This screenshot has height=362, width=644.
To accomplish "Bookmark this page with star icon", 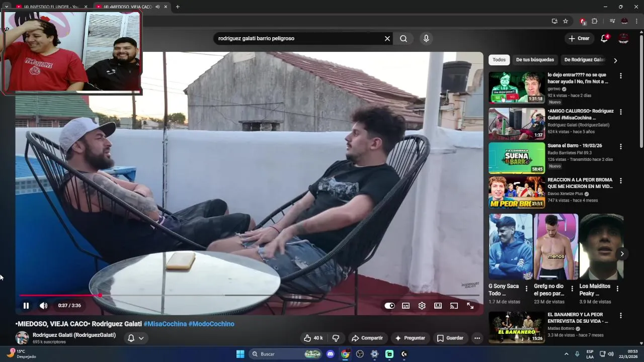I will coord(566,21).
